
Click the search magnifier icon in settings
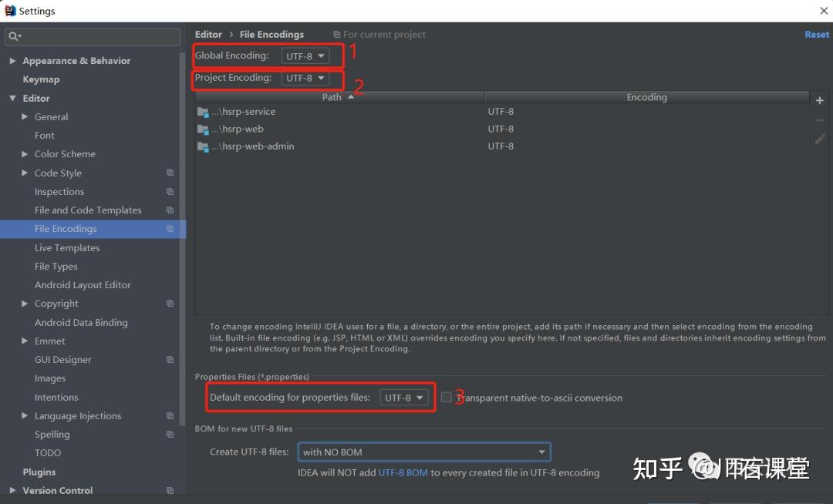click(14, 36)
